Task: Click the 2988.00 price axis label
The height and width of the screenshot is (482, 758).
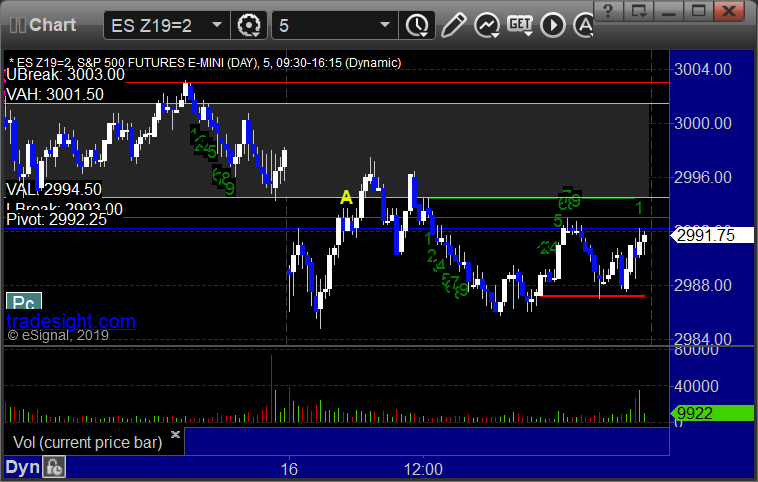Action: 703,285
